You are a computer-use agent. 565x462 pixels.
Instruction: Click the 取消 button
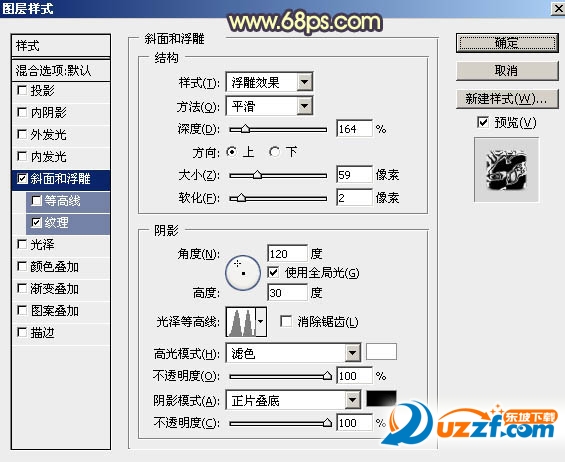tap(507, 71)
